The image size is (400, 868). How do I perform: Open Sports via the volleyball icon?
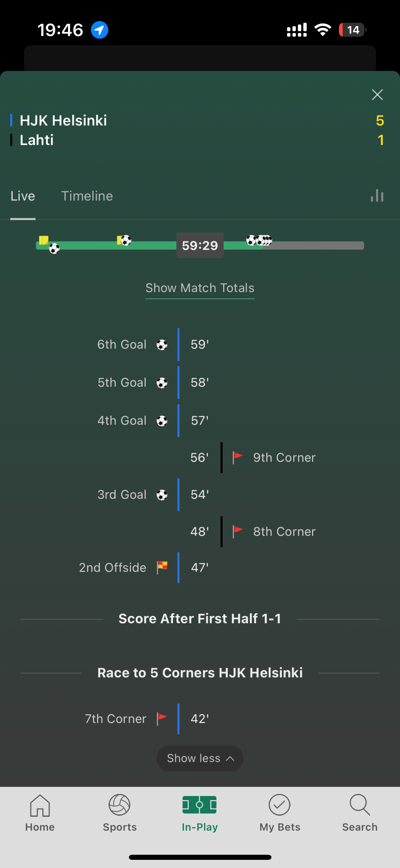coord(119,805)
